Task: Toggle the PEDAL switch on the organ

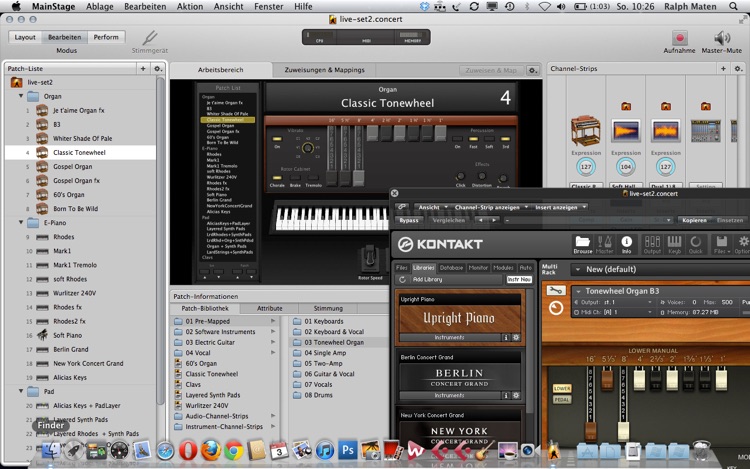Action: coord(562,400)
